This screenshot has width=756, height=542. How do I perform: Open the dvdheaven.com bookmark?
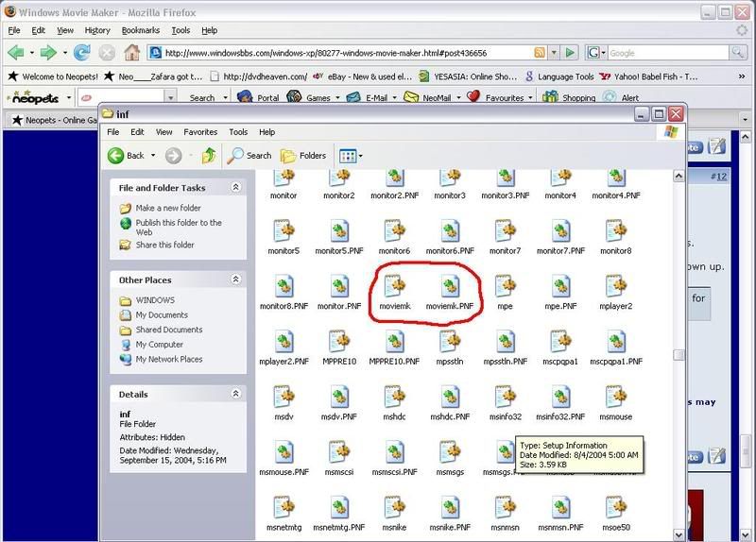pyautogui.click(x=259, y=76)
